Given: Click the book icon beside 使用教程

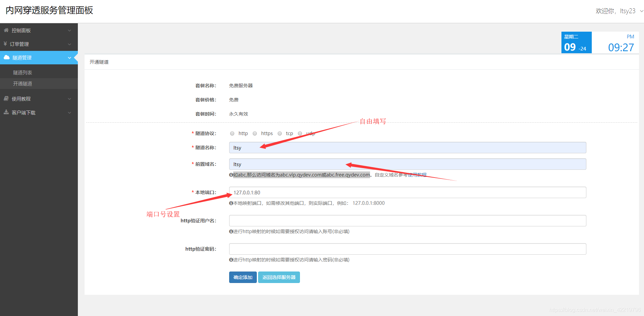Looking at the screenshot, I should 6,98.
